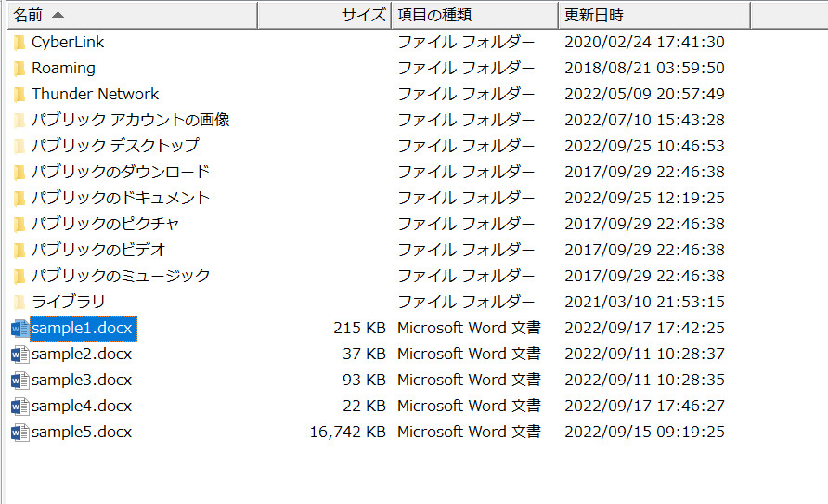Click the Word icon beside sample3.docx
Viewport: 828px width, 504px height.
click(19, 381)
